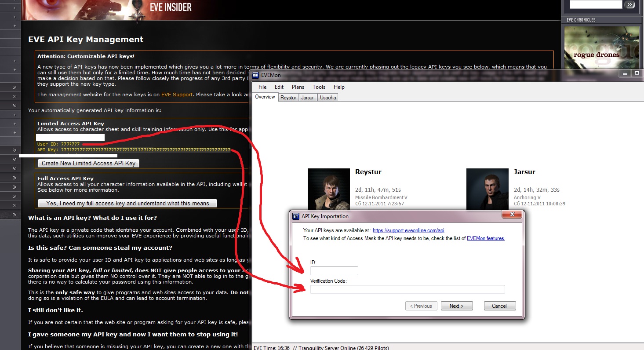
Task: Click the Jarsur character name
Action: tap(524, 172)
